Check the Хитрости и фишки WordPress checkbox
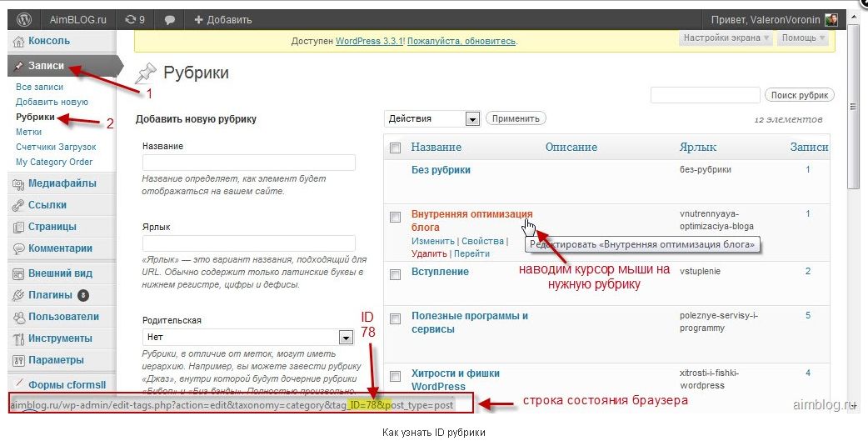Image resolution: width=868 pixels, height=441 pixels. point(395,377)
